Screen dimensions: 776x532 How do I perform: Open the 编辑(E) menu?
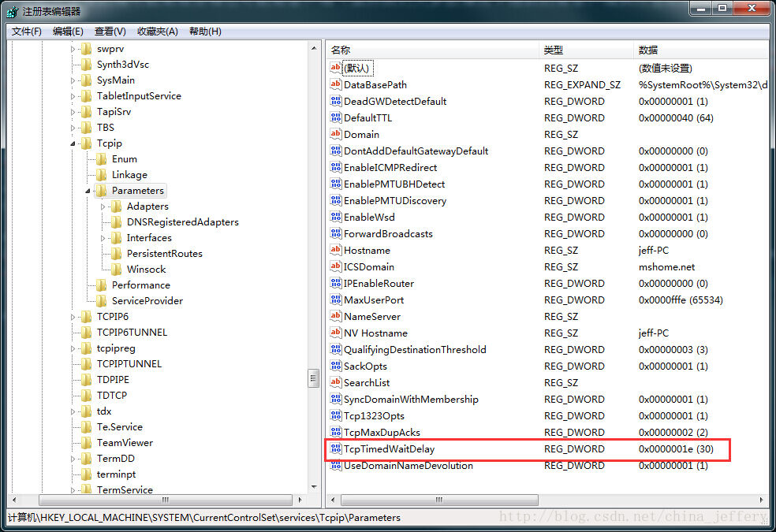68,32
